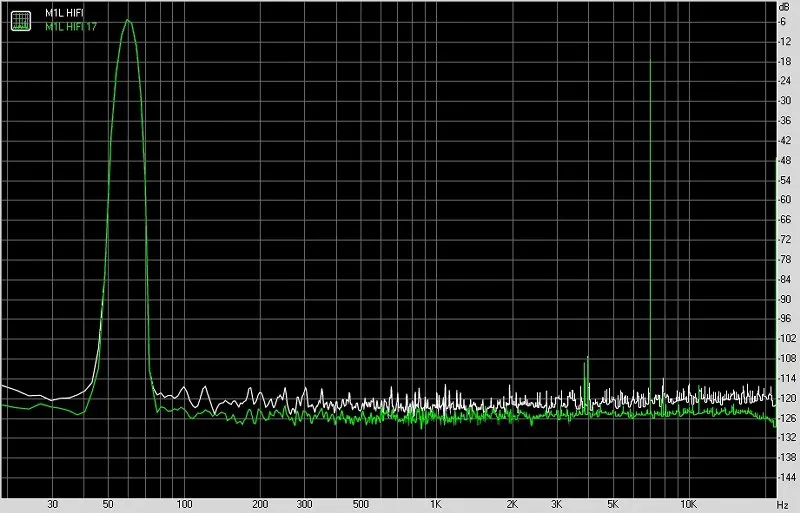Click the "-60" dB scale value
Screen dimensions: 800x513
(x=784, y=200)
